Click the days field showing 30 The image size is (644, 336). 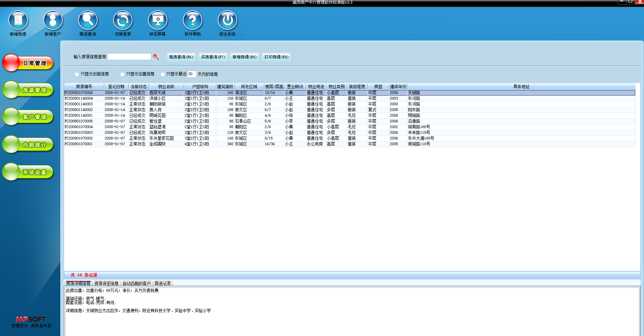tap(192, 74)
